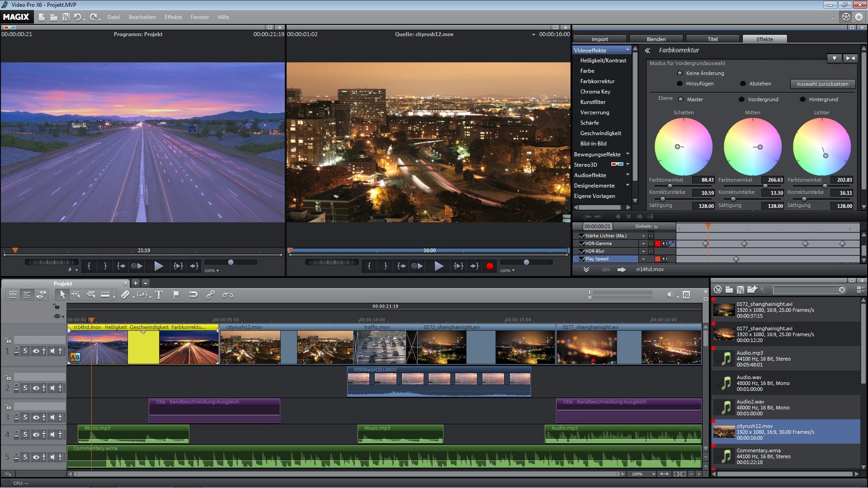Open the program monitor zoom 100% dropdown
Viewport: 868px width, 488px height.
(x=212, y=271)
